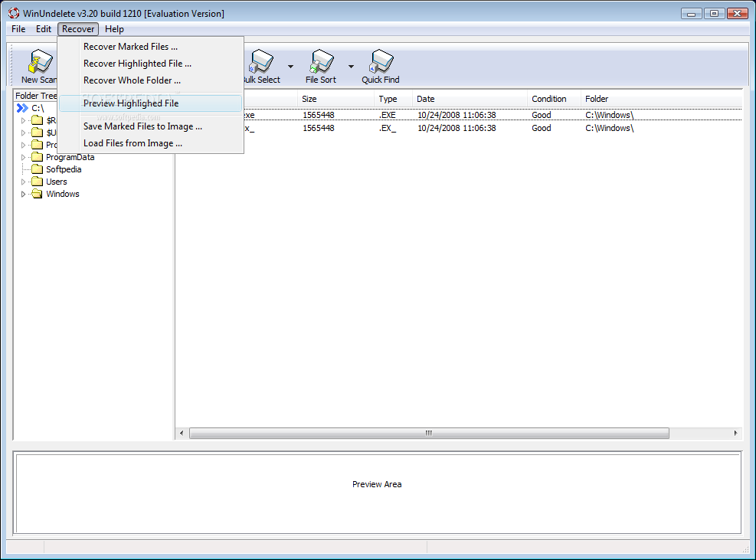Click the C:\ label in folder tree
The width and height of the screenshot is (756, 560).
tap(38, 108)
